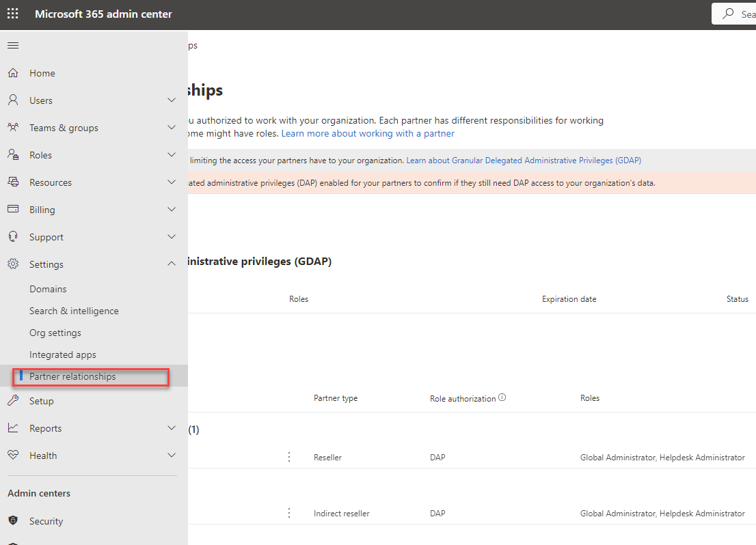The height and width of the screenshot is (545, 756).
Task: Click DAP in the Indirect reseller row
Action: coord(437,514)
